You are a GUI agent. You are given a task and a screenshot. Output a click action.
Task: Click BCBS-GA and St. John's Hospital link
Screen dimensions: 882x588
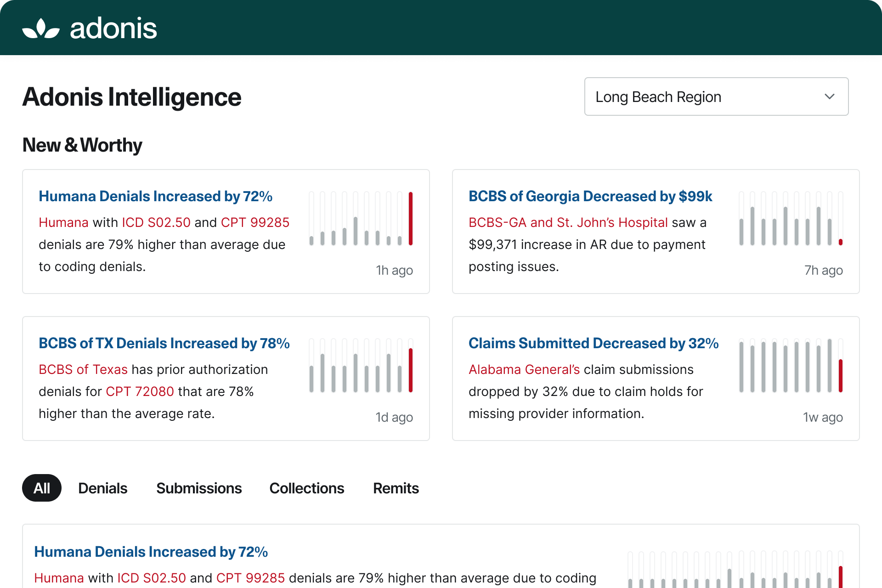568,222
